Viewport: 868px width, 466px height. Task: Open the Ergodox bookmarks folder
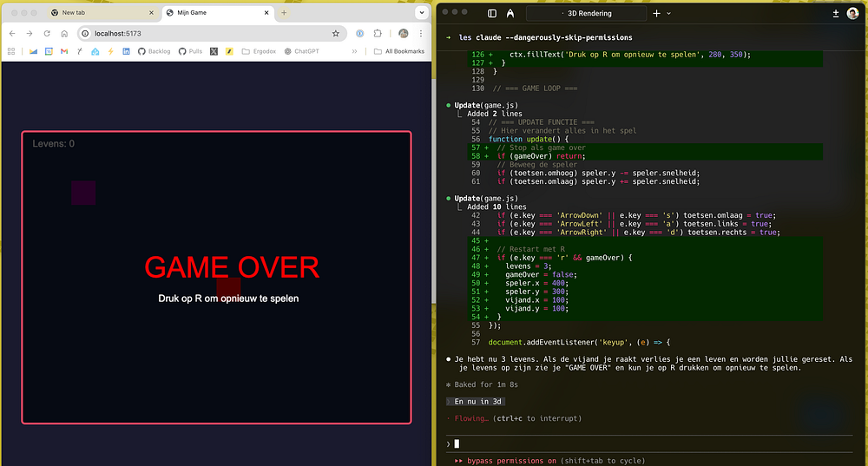[259, 51]
